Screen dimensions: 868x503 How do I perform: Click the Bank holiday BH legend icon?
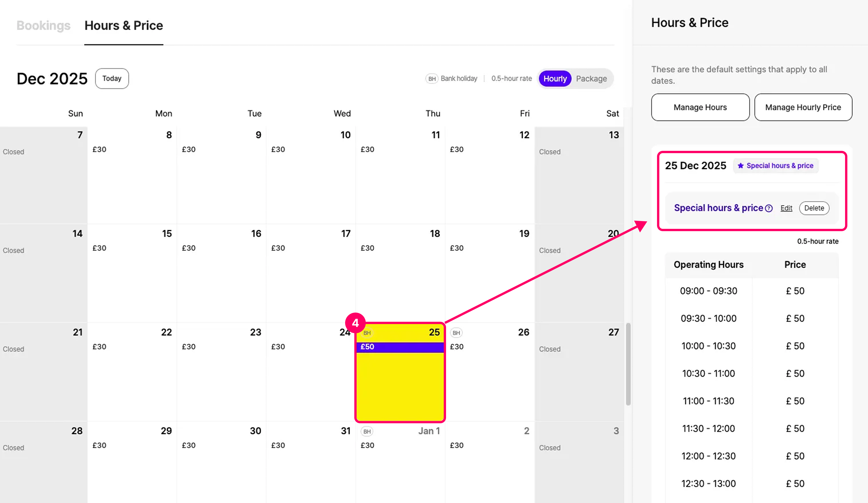(x=432, y=79)
